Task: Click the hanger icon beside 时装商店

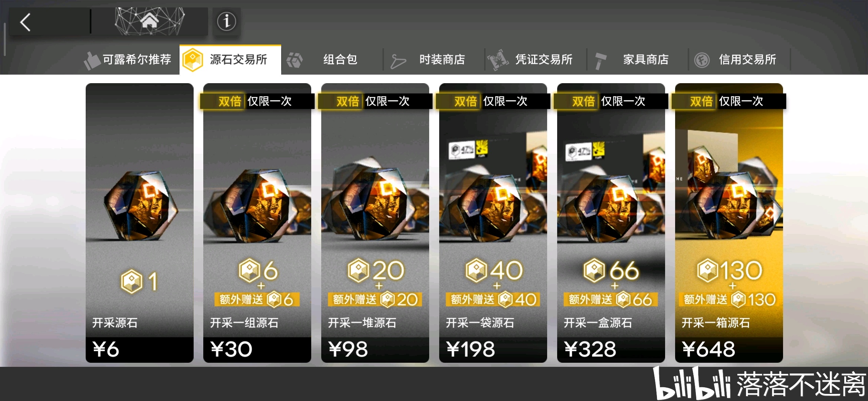Action: pyautogui.click(x=398, y=61)
